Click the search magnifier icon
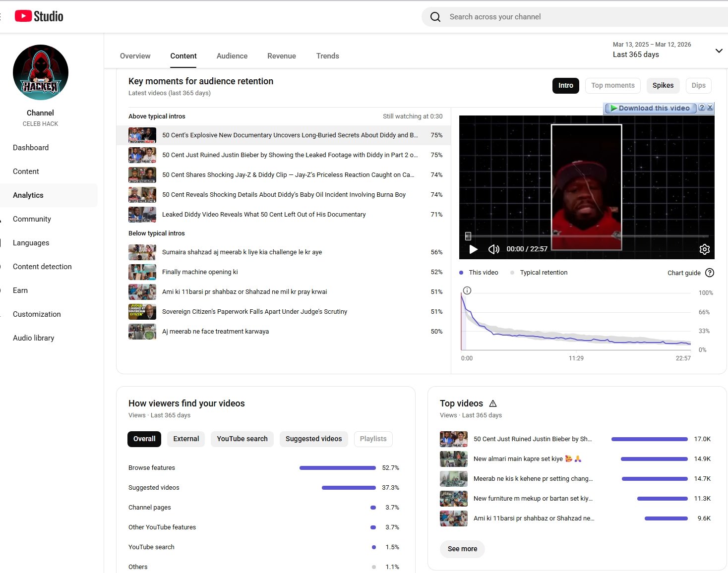 pyautogui.click(x=435, y=17)
